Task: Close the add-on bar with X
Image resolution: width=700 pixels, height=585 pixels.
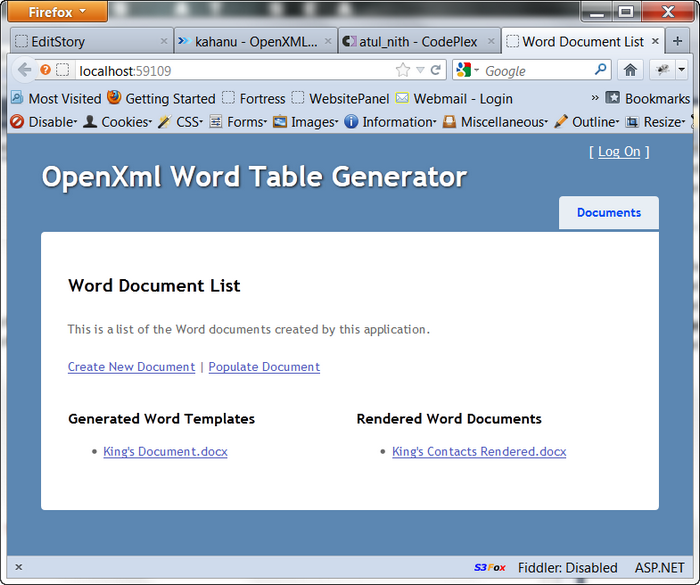Action: (x=18, y=567)
